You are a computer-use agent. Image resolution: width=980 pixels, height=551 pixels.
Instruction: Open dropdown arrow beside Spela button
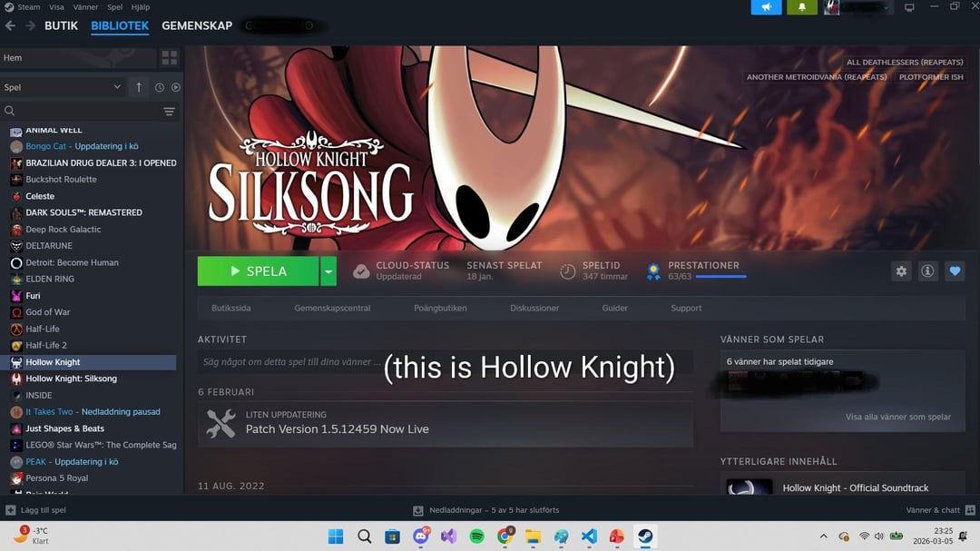[328, 271]
